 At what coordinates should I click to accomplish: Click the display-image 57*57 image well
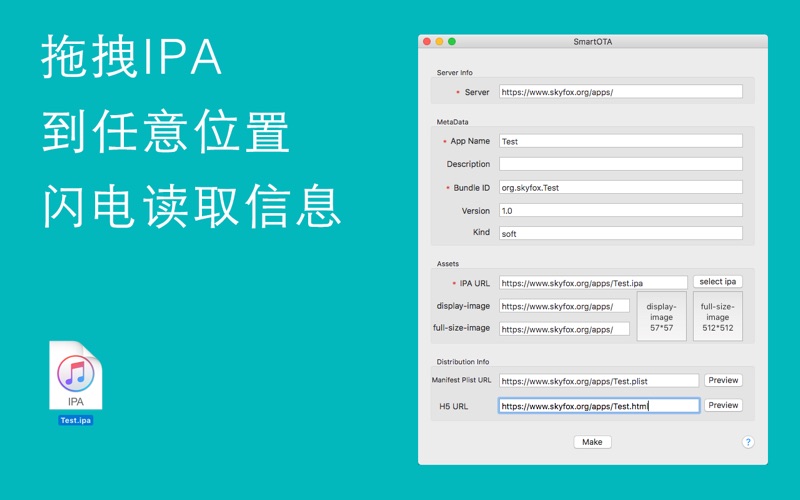click(661, 317)
